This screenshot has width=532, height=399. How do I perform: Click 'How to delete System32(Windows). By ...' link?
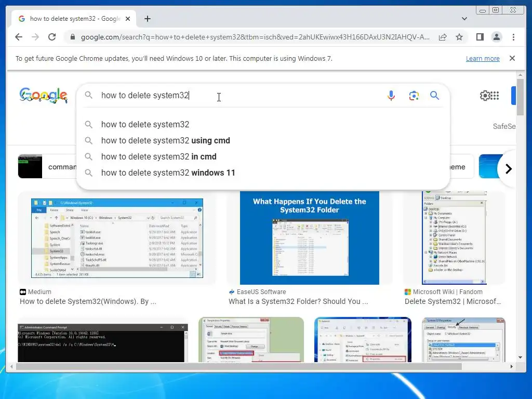pyautogui.click(x=88, y=301)
